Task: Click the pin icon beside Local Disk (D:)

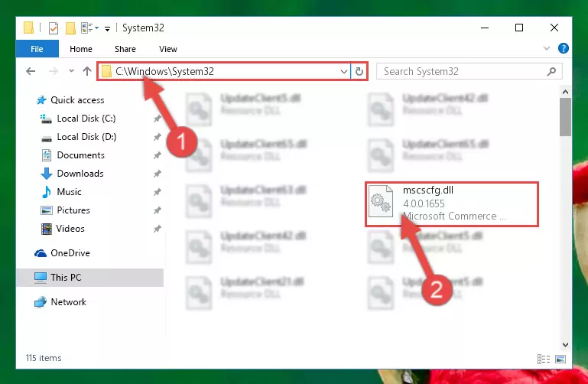Action: pyautogui.click(x=157, y=137)
